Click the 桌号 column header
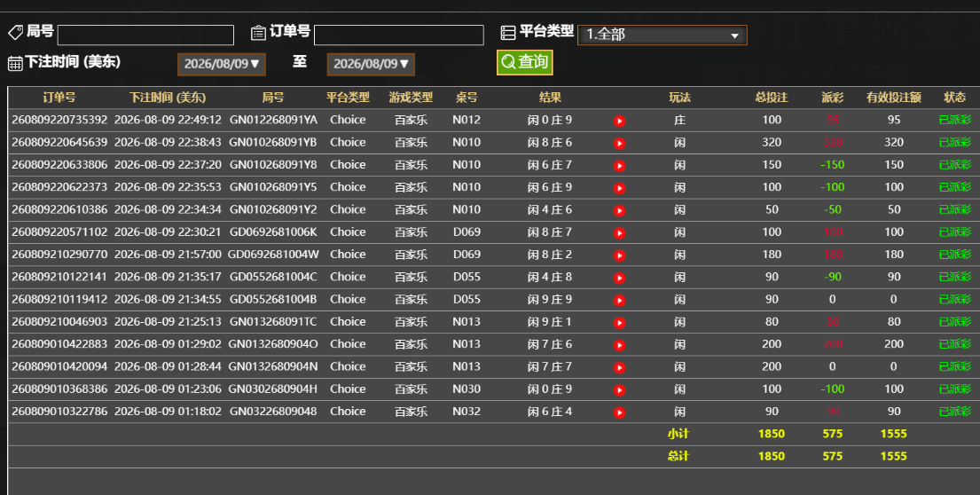Screen dimensions: 980x495 466,98
